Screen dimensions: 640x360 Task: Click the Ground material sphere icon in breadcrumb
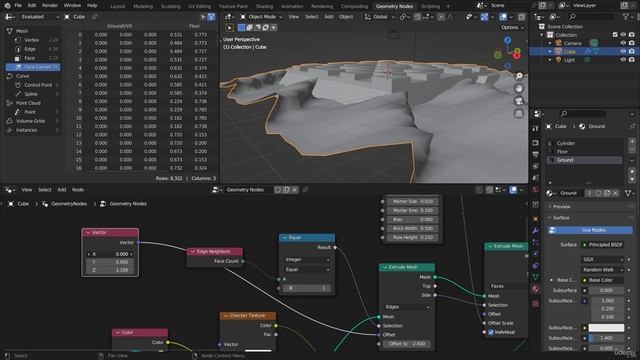point(582,127)
